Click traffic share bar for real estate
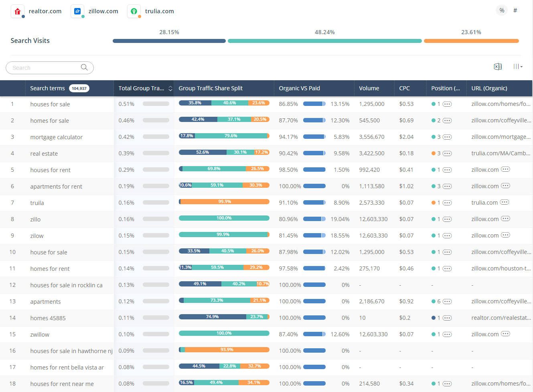Screen dimensions: 533x392 (224, 152)
